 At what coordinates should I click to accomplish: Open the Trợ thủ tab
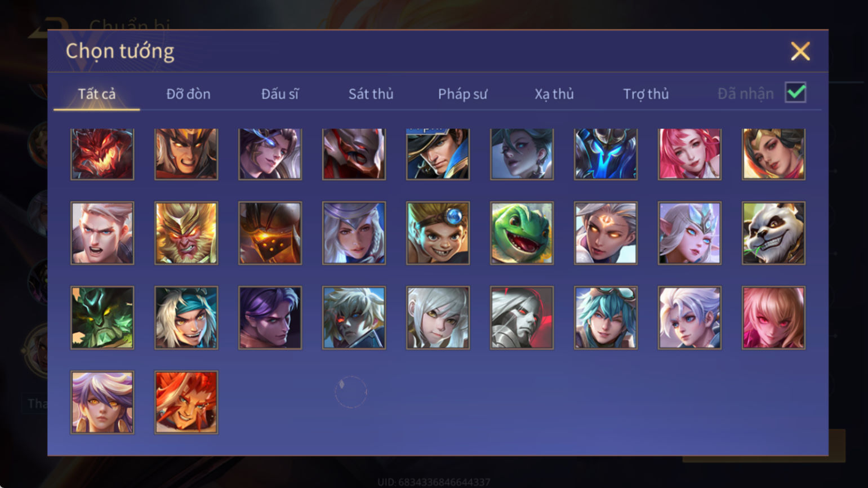point(646,94)
